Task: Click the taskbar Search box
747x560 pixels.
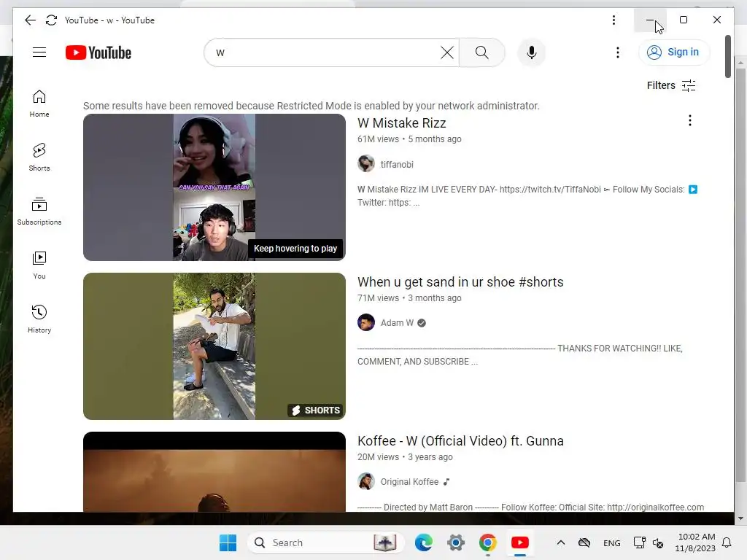Action: 326,542
